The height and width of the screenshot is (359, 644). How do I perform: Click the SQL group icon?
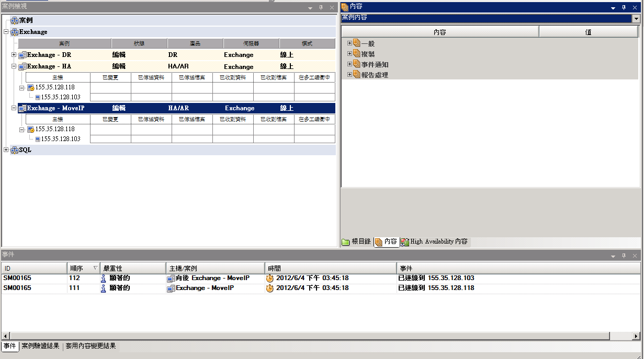[15, 150]
